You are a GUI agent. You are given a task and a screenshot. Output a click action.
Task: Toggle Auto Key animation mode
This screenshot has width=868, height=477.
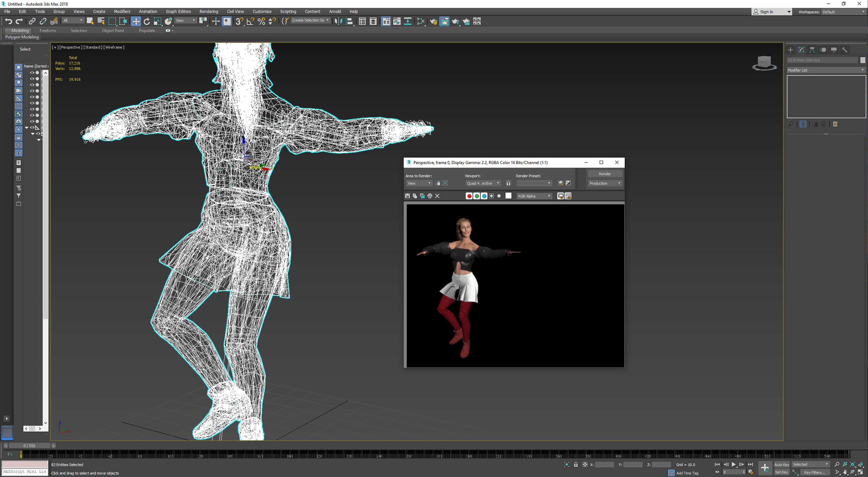pos(781,465)
